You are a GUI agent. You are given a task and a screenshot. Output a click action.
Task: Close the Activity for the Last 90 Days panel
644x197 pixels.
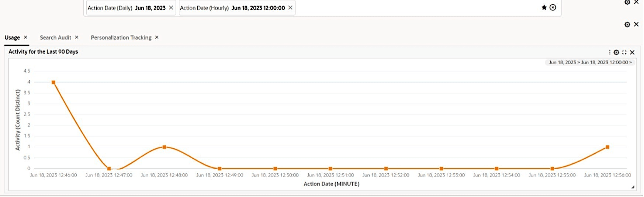point(632,52)
